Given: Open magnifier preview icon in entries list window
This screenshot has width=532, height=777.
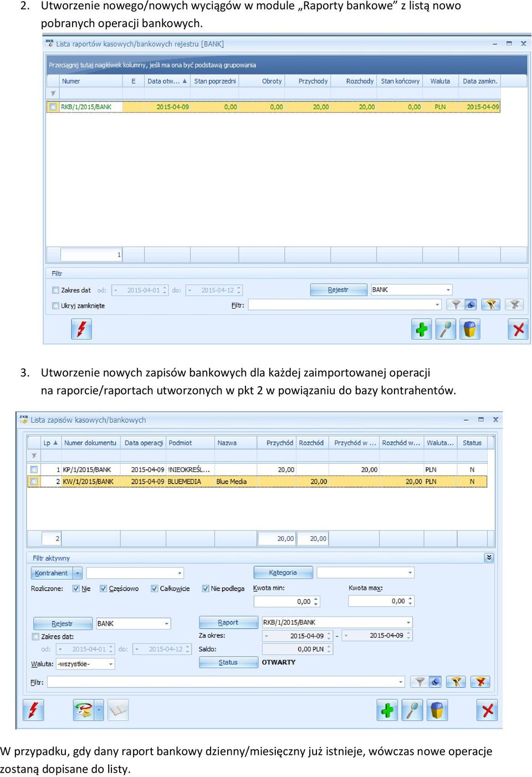Looking at the screenshot, I should (x=412, y=710).
